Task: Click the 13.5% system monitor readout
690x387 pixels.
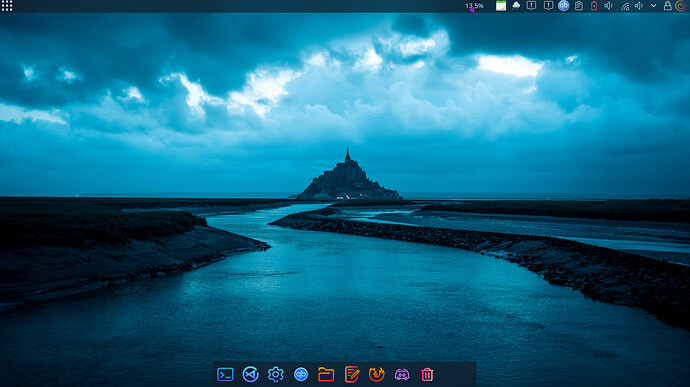Action: 474,6
